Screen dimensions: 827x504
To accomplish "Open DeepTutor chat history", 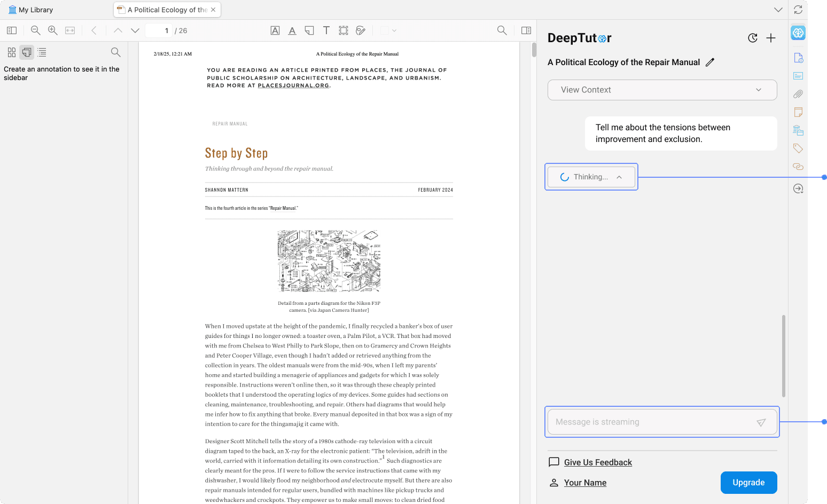I will pyautogui.click(x=753, y=38).
